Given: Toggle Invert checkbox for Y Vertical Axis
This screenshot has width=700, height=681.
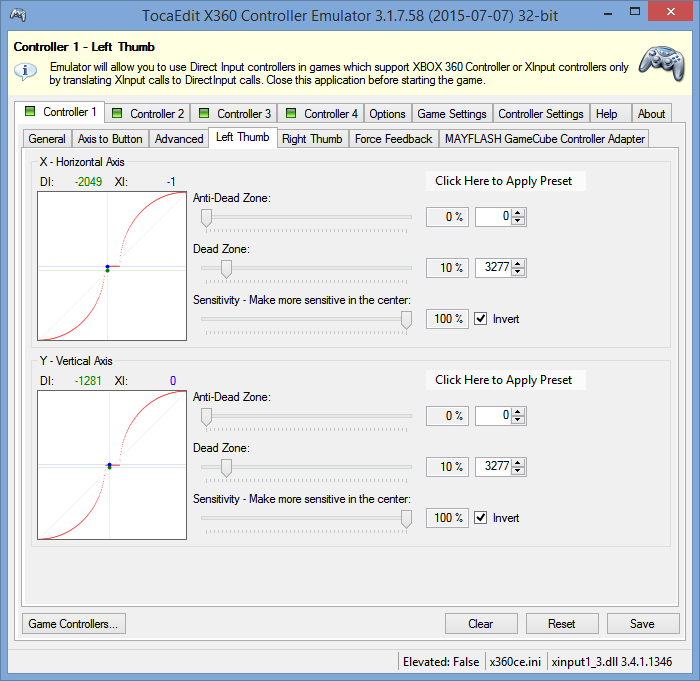Looking at the screenshot, I should click(x=480, y=518).
